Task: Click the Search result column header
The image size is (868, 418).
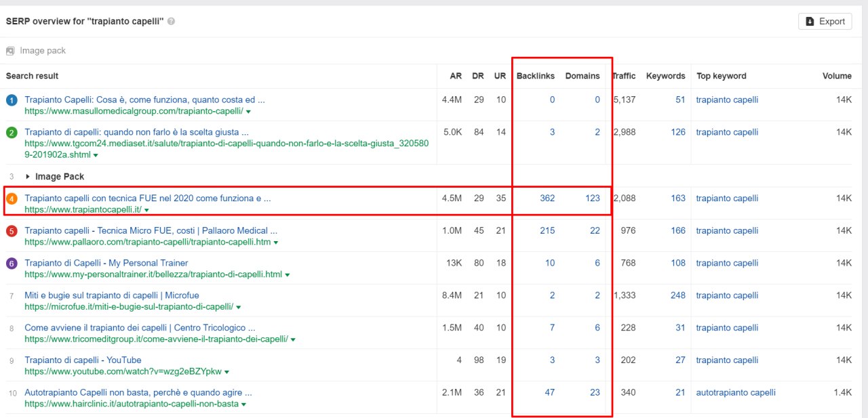Action: click(32, 76)
